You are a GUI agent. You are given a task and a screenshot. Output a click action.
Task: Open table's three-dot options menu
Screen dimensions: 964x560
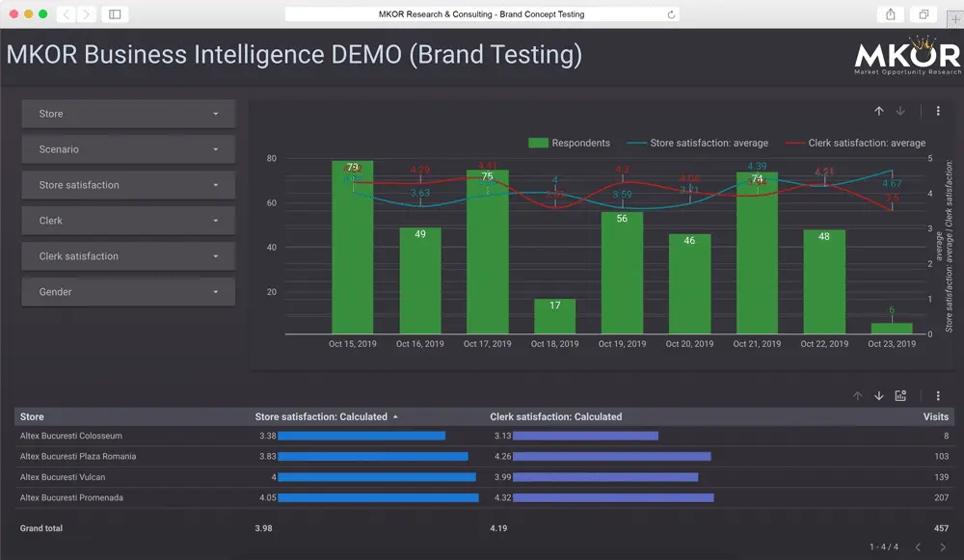coord(938,396)
